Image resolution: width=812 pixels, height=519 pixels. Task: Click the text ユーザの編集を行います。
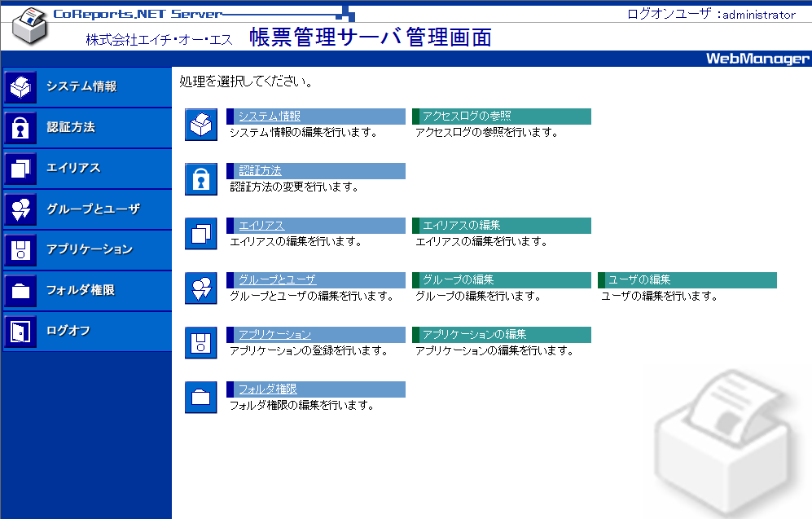point(659,297)
